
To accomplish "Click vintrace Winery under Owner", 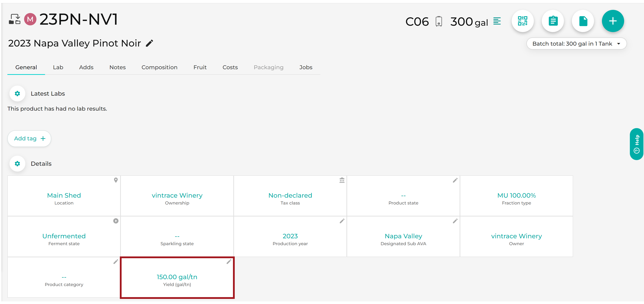I will pyautogui.click(x=516, y=236).
